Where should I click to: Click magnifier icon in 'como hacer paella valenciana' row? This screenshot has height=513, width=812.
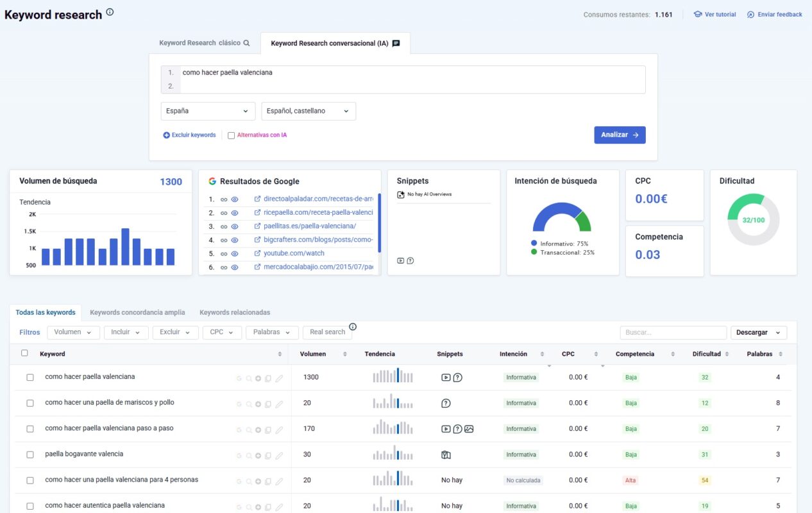click(x=249, y=378)
